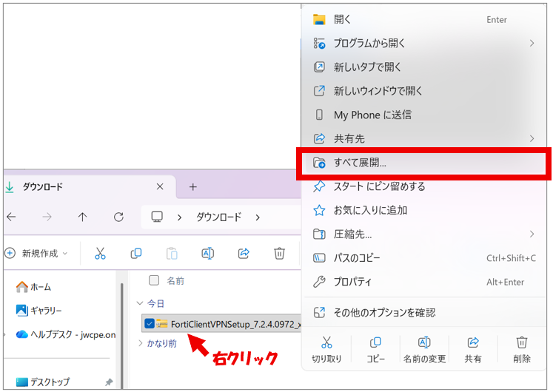Open ギャラリー in the navigation pane

point(38,311)
